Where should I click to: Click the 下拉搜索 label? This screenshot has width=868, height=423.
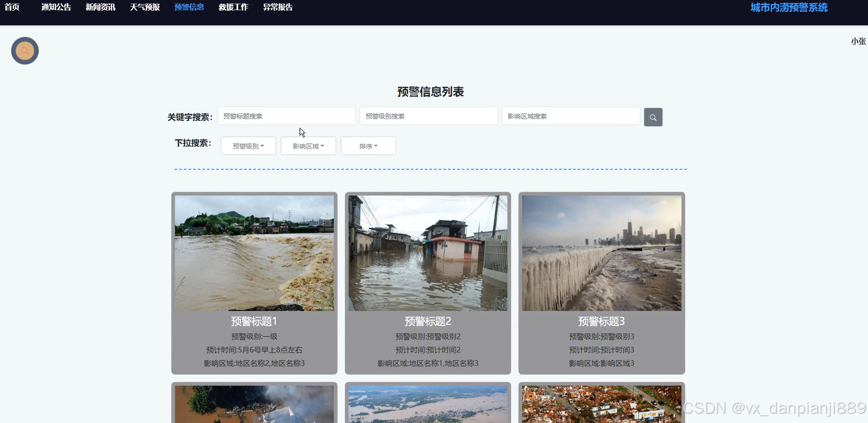pos(193,143)
